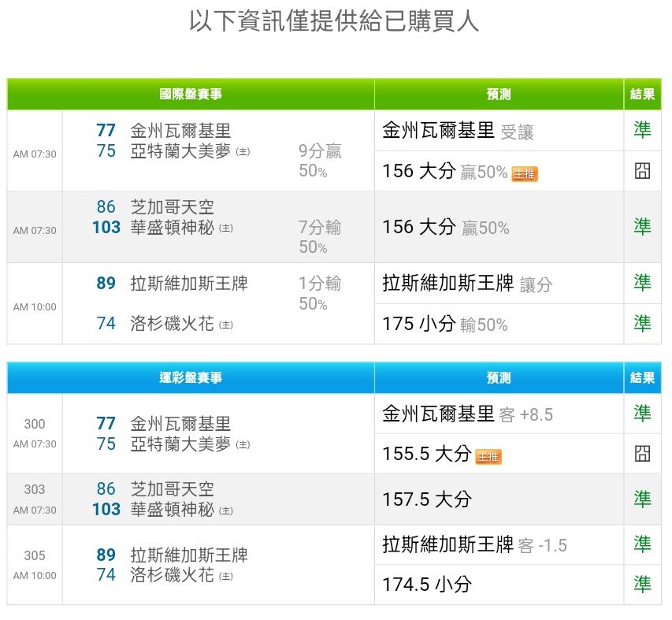
Task: Click score 103 in the 國際盤 table
Action: point(106,227)
